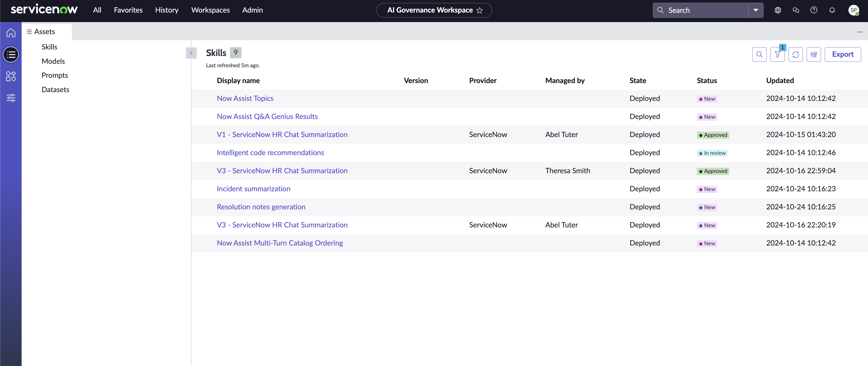Select the Assets tab

pos(47,32)
